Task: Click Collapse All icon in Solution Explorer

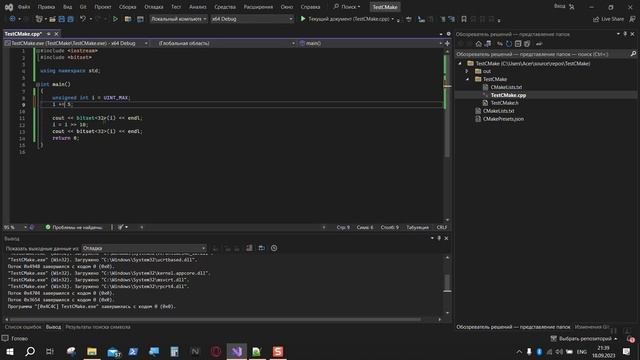Action: pos(518,44)
